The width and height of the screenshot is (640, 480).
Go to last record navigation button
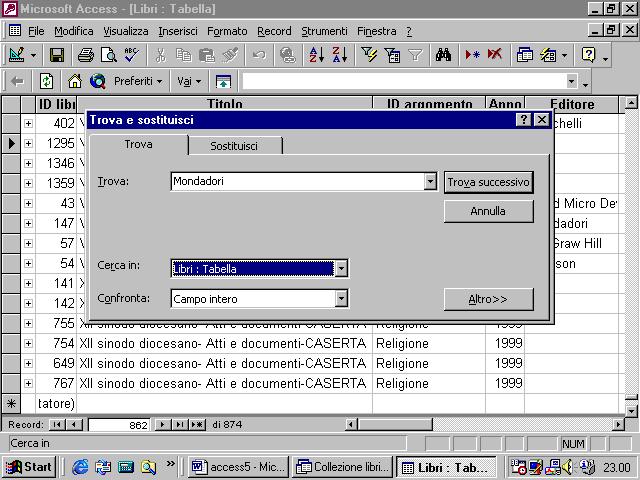coord(180,424)
